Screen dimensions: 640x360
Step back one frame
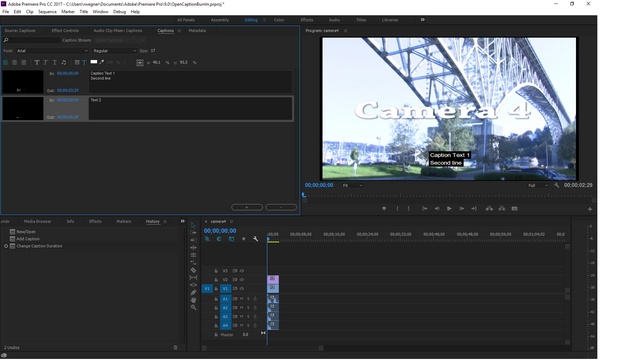click(x=437, y=209)
